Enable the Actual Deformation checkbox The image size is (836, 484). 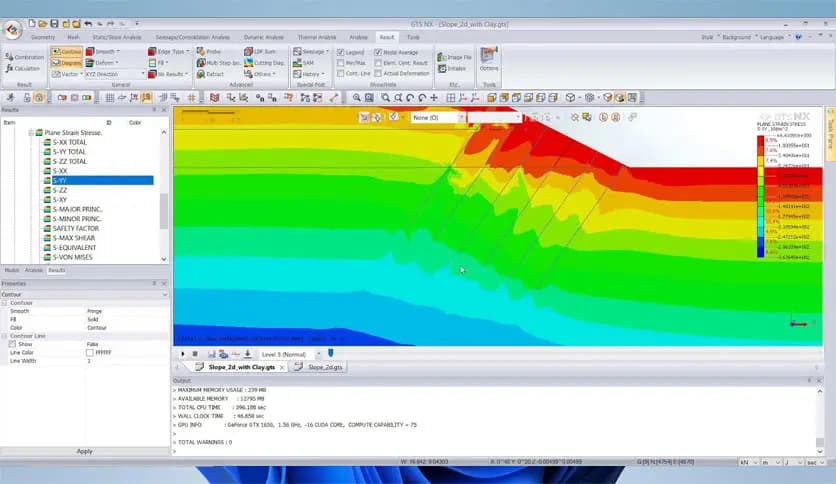(378, 74)
